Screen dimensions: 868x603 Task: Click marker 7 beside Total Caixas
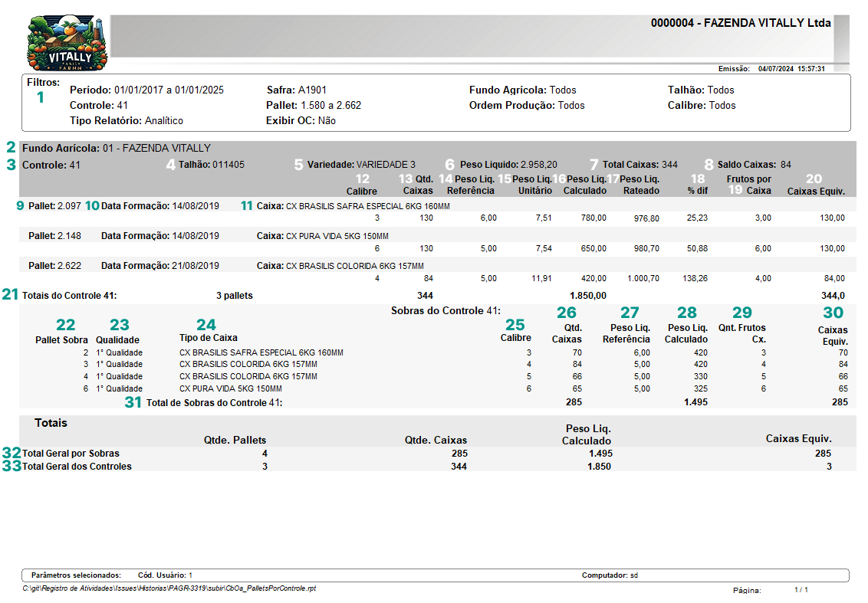593,164
